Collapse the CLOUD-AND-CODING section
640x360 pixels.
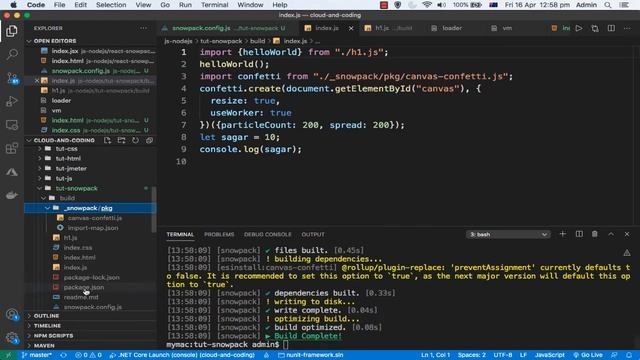click(x=64, y=140)
